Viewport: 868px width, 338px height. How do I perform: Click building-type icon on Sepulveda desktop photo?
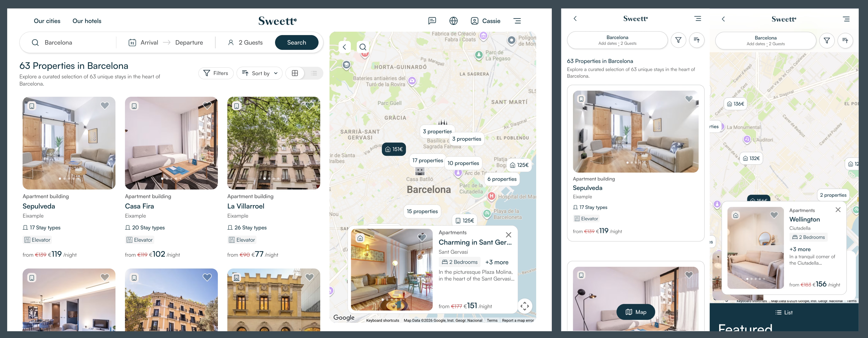coord(32,106)
